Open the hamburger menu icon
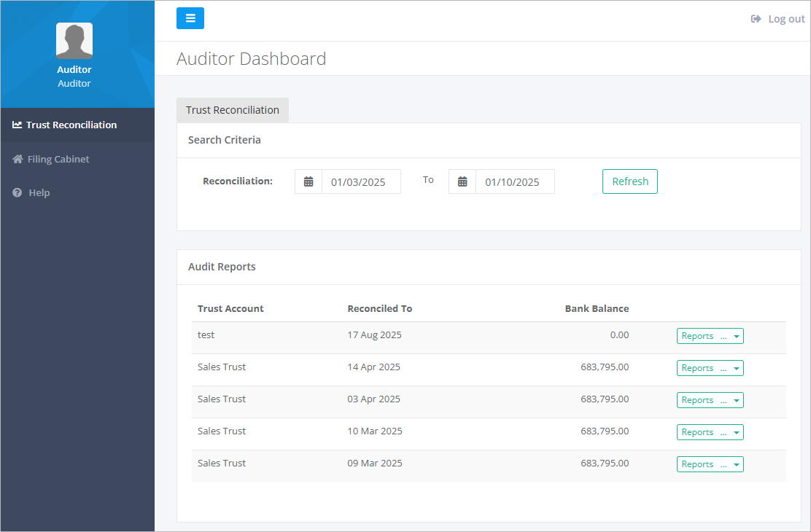Image resolution: width=811 pixels, height=532 pixels. pos(190,17)
